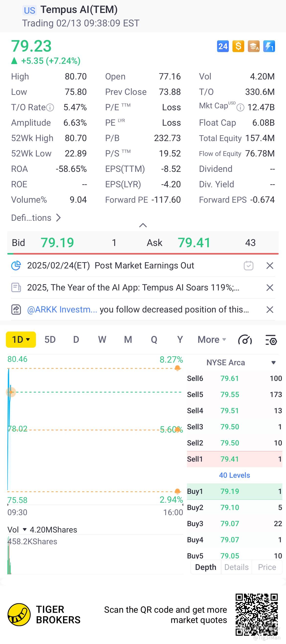Viewport: 286px width, 644px height.
Task: Open the 1D timeframe dropdown
Action: (21, 340)
